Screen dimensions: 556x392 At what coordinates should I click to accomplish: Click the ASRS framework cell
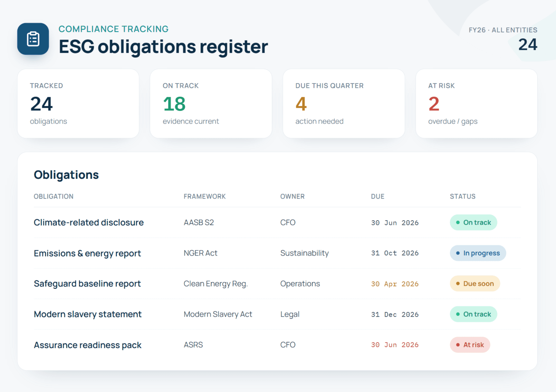193,345
